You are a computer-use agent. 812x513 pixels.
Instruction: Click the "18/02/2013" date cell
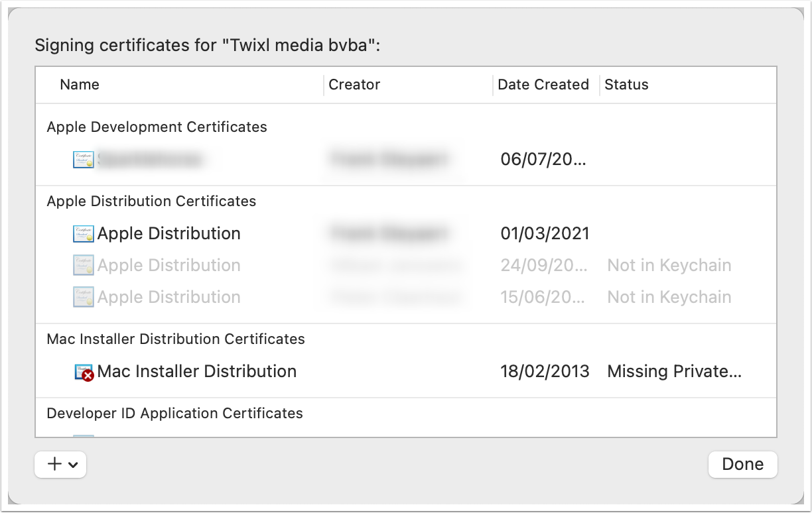(545, 371)
